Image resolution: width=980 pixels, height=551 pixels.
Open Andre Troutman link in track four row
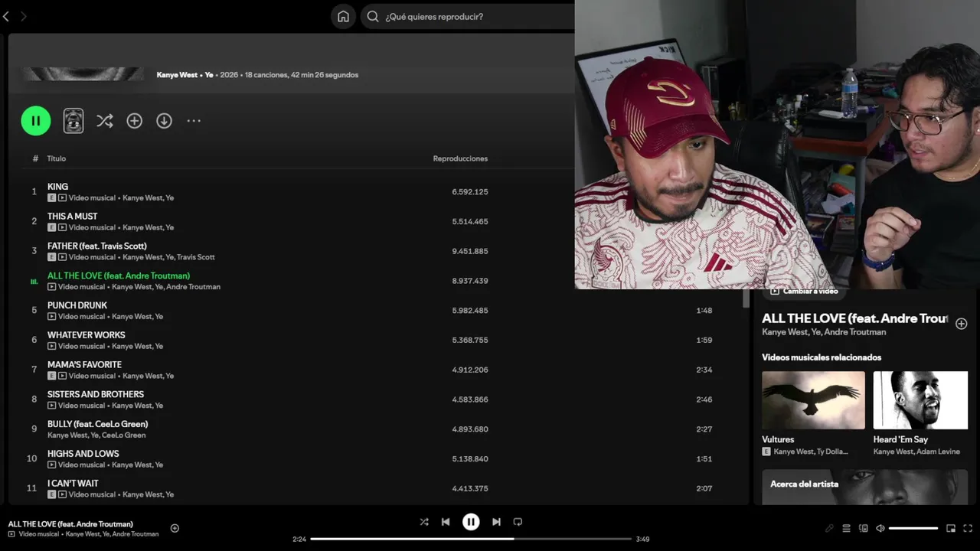click(193, 287)
